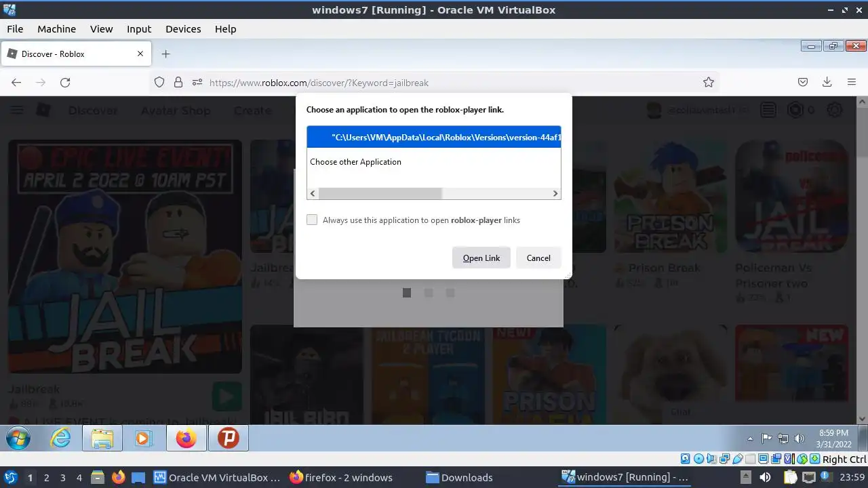Viewport: 868px width, 488px height.
Task: Click host panel volume speaker icon
Action: (x=765, y=477)
